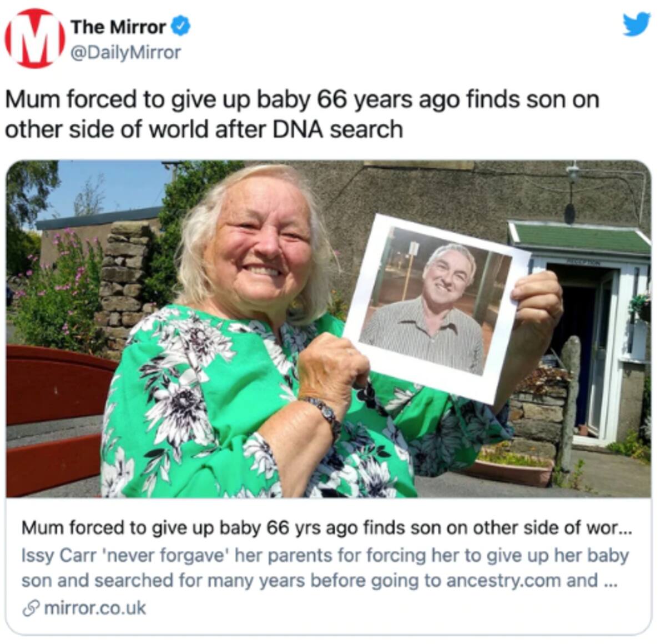Open The Mirror account name

pyautogui.click(x=118, y=26)
